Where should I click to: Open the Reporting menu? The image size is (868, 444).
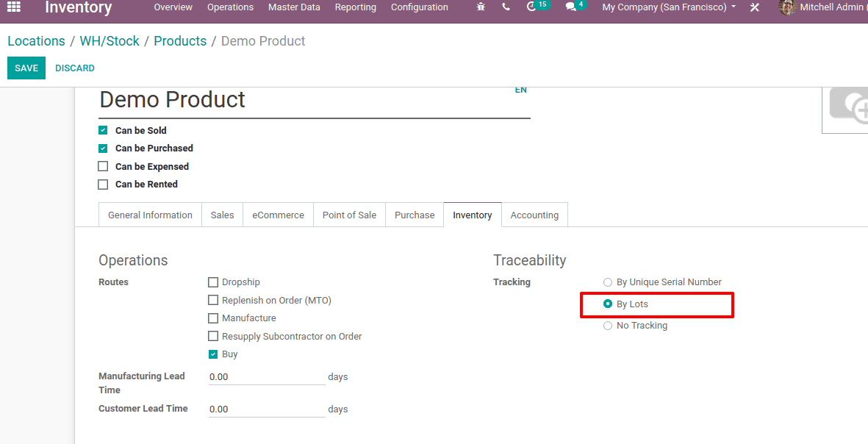coord(356,7)
